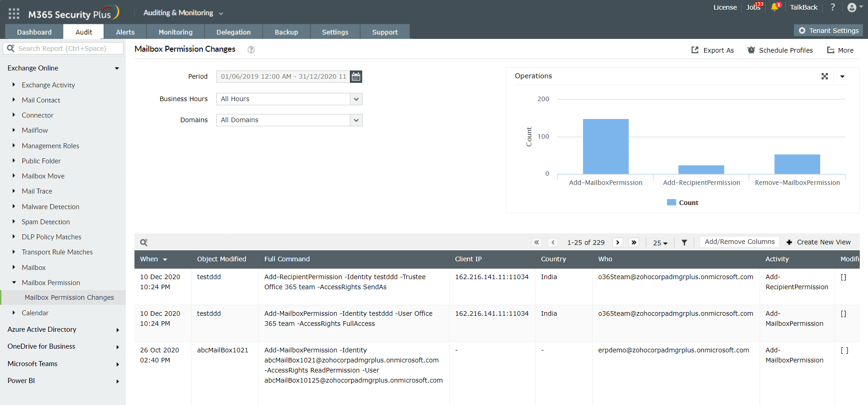This screenshot has height=405, width=868.
Task: Select the abcMailBox1021 object cell
Action: (223, 350)
